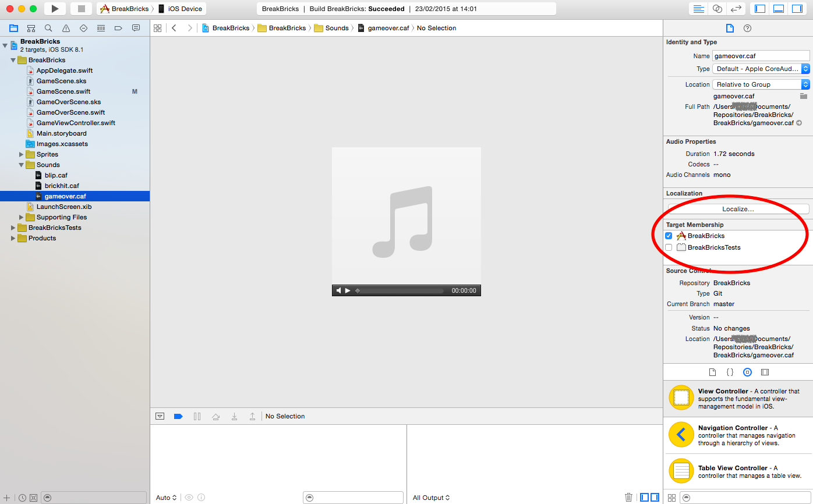Check BreakBricksTests target membership

(669, 247)
